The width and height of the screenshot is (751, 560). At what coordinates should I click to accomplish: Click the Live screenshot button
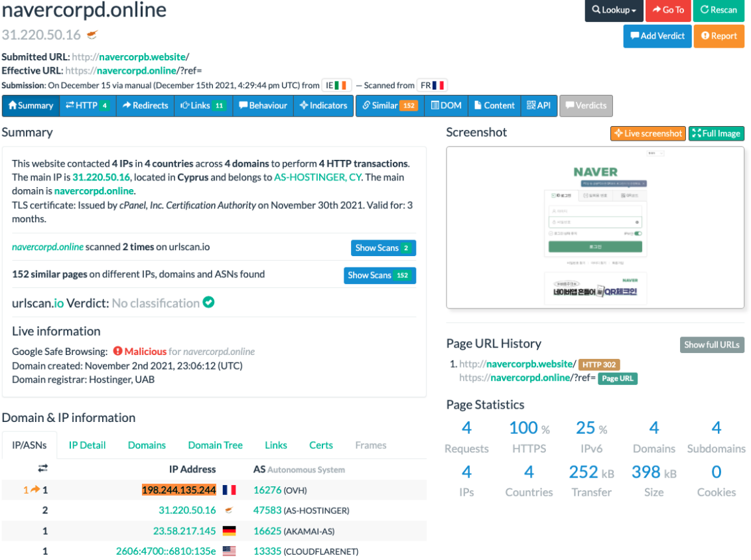pos(648,133)
